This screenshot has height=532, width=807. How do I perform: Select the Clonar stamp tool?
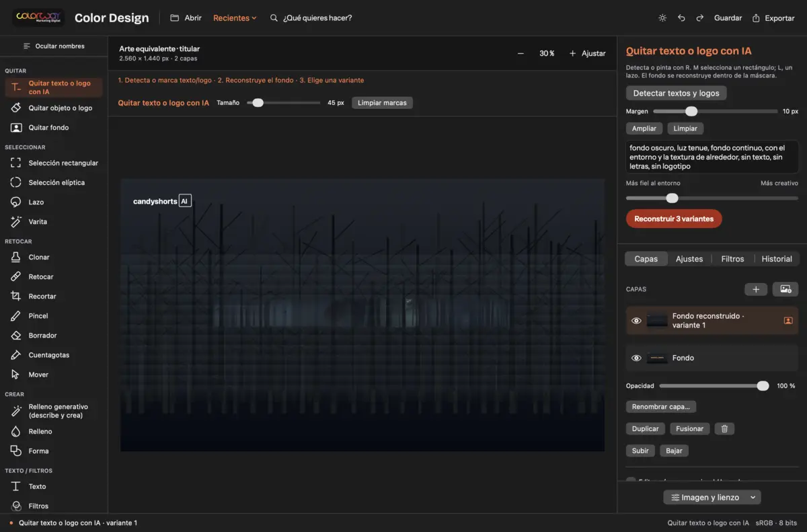(54, 257)
